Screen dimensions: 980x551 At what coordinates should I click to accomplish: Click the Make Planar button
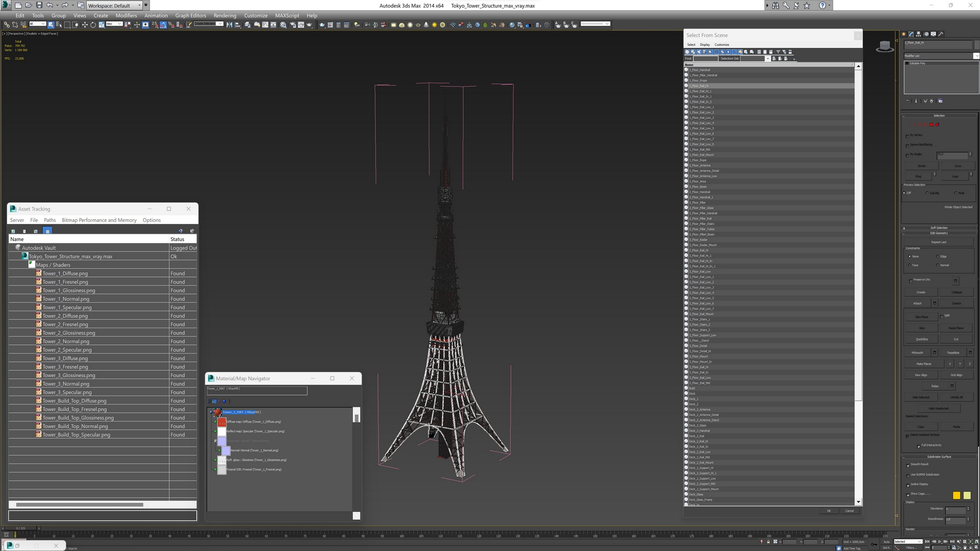(923, 364)
